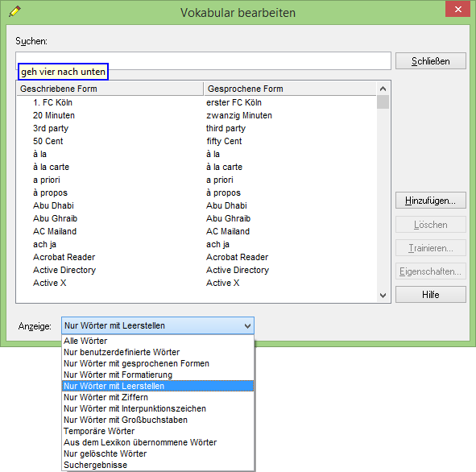Screen dimensions: 476x472
Task: Sort by the Gesprochene Form column header
Action: click(x=290, y=89)
